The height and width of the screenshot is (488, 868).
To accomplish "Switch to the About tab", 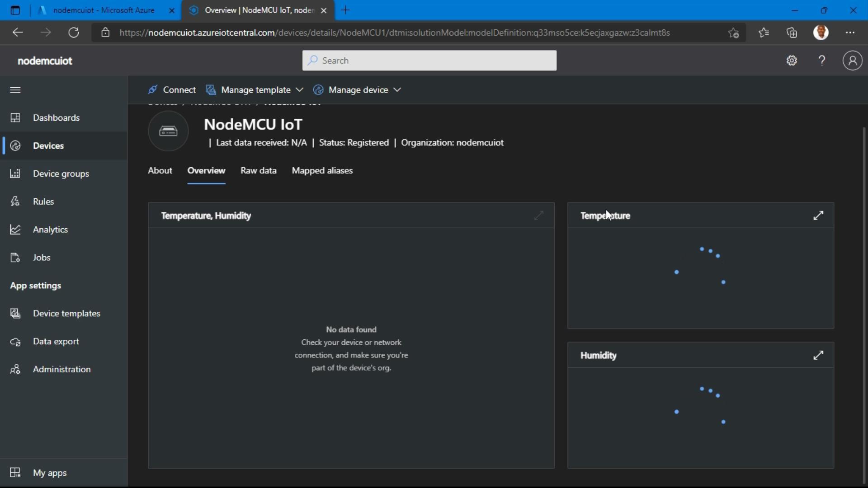I will click(160, 170).
